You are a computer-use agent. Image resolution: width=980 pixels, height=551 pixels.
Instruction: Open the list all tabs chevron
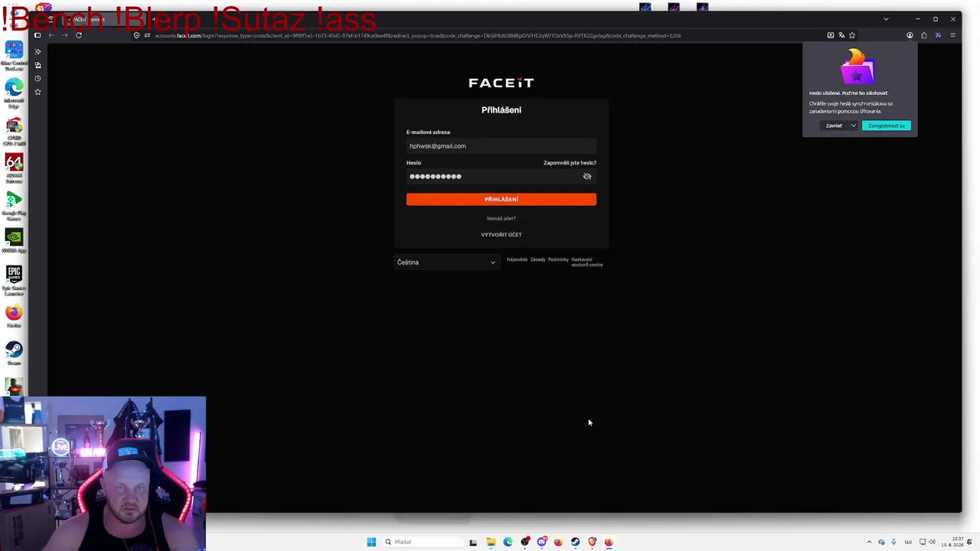click(x=886, y=19)
